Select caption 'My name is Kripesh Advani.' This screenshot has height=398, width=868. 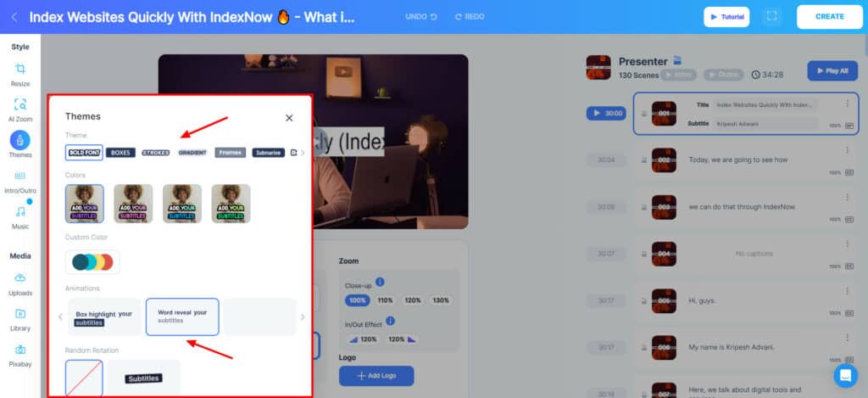click(x=732, y=347)
